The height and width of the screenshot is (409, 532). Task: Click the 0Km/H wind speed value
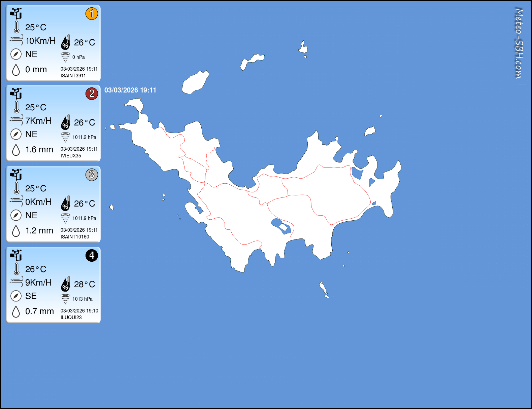[38, 202]
